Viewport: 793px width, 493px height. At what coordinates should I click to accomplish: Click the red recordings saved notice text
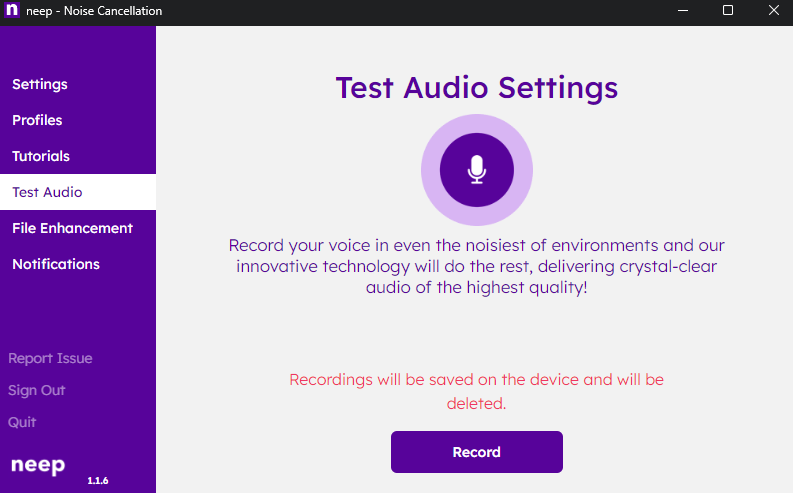click(x=476, y=391)
